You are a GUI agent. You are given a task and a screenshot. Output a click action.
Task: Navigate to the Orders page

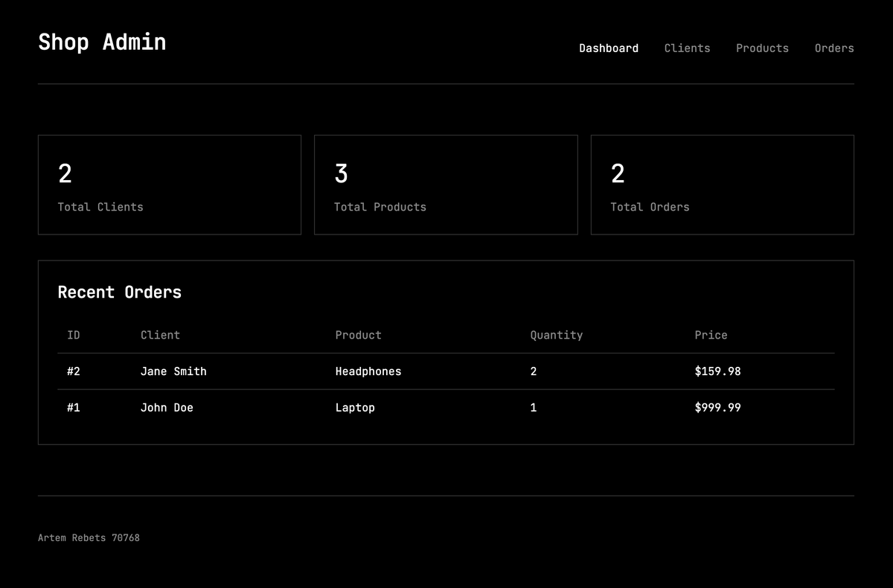834,48
